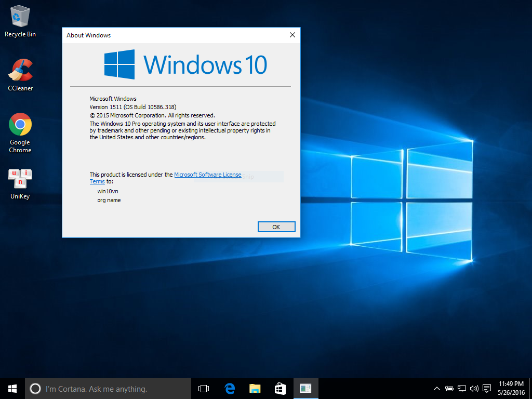Open the Windows Store taskbar icon
Image resolution: width=532 pixels, height=399 pixels.
(280, 389)
